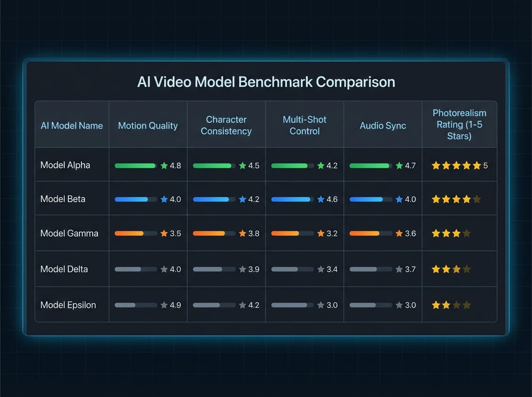Screen dimensions: 532x397
Task: Click the star beside Alpha's Motion Quality 4.8
Action: [x=164, y=165]
